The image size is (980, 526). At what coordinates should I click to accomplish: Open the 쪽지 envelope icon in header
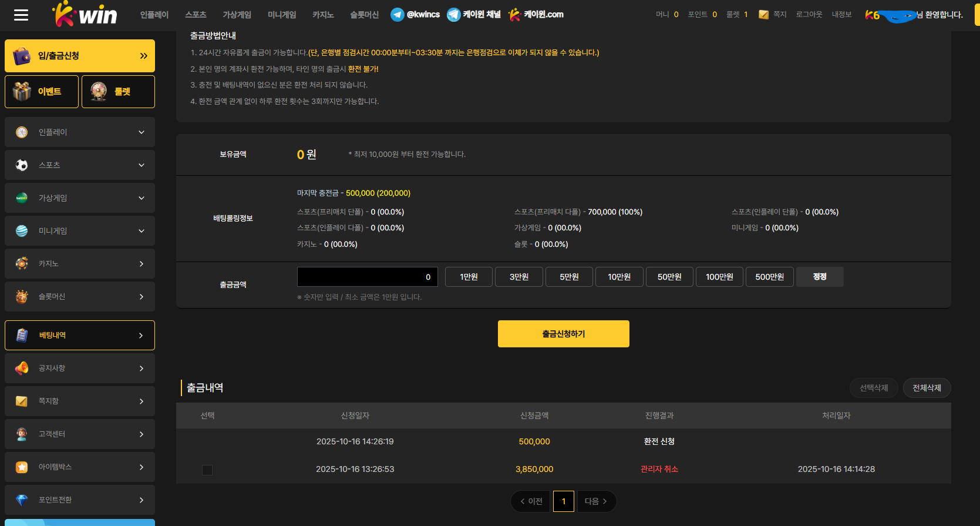point(763,15)
